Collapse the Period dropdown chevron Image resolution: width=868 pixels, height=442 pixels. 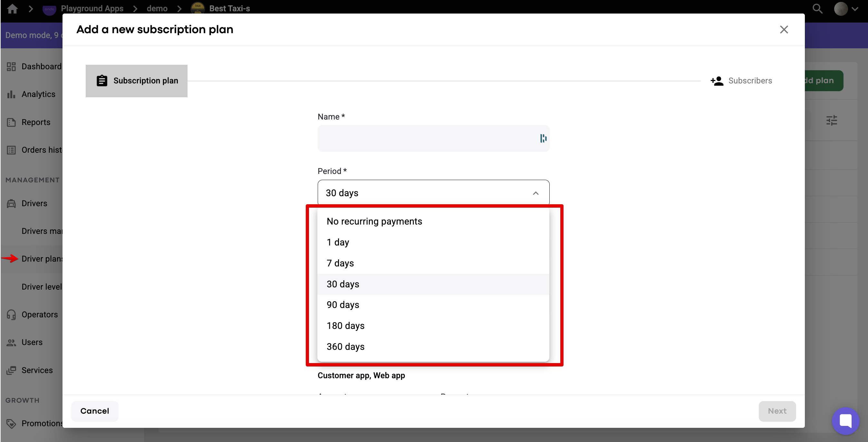535,193
